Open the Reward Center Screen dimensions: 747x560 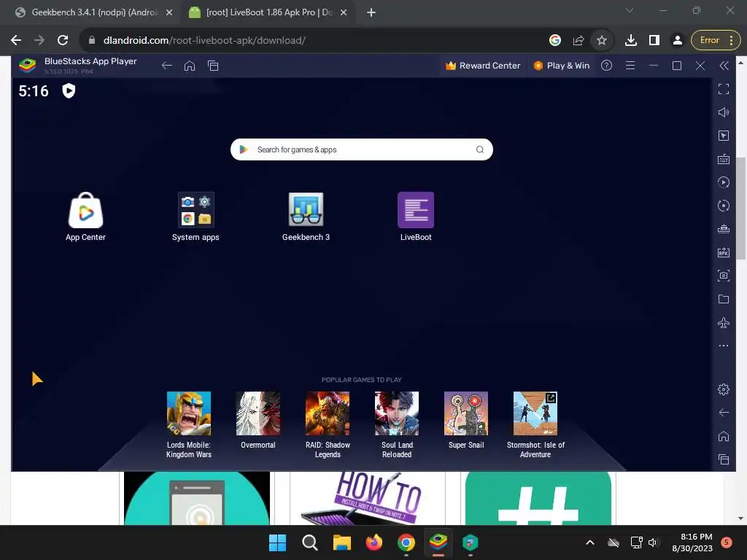pyautogui.click(x=483, y=66)
